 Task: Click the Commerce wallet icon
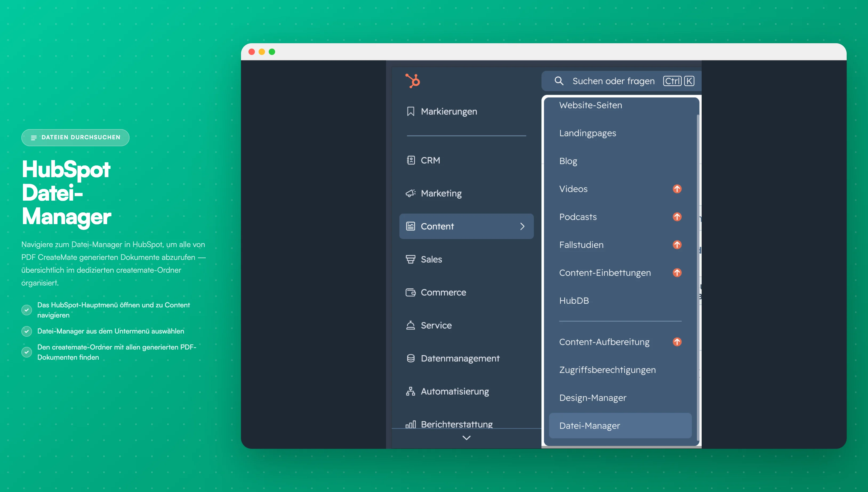point(411,292)
